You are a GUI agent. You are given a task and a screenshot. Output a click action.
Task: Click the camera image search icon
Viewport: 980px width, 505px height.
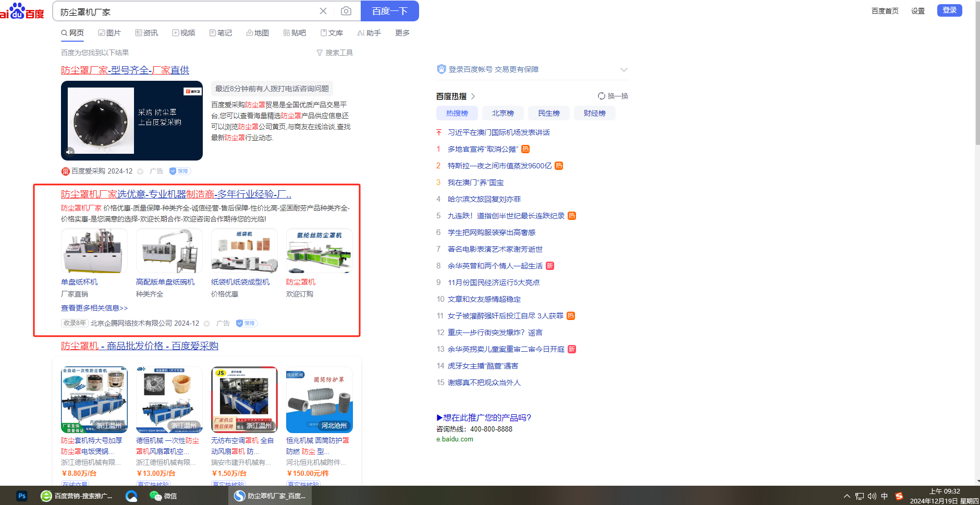pyautogui.click(x=346, y=11)
